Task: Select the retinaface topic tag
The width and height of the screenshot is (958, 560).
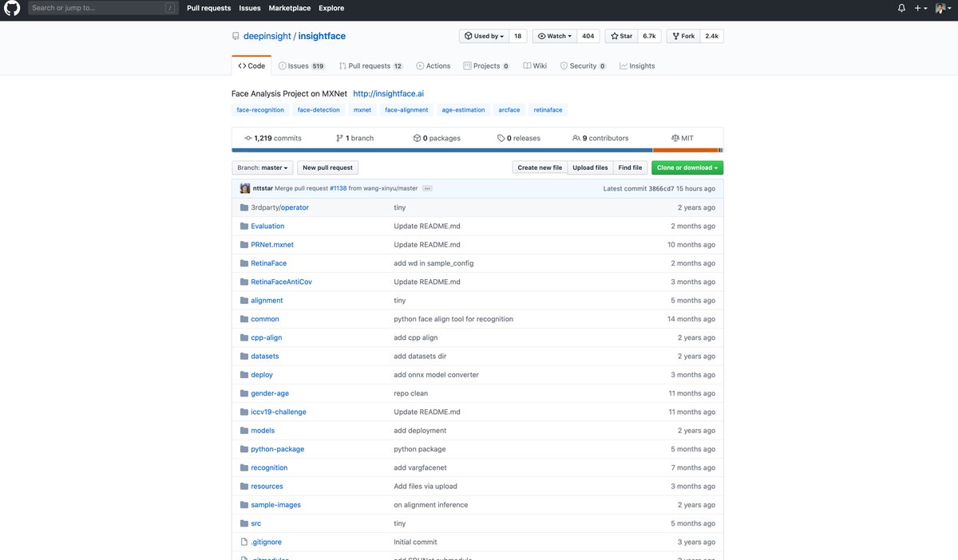Action: click(x=548, y=110)
